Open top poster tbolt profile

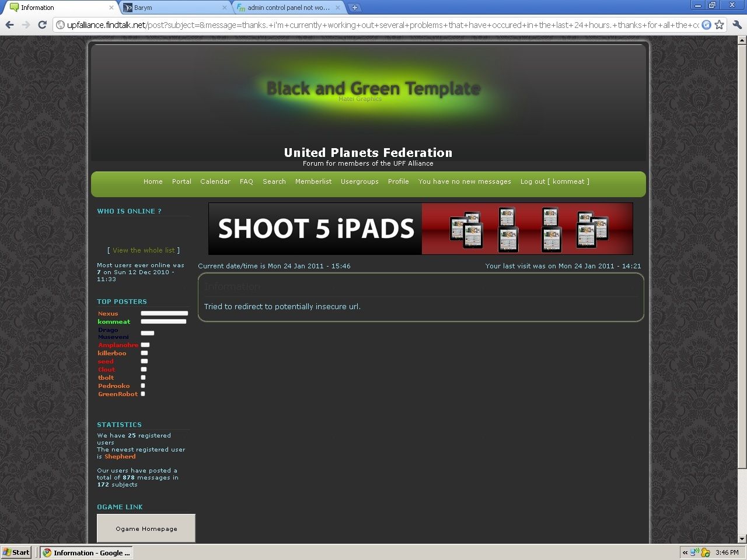pyautogui.click(x=106, y=378)
